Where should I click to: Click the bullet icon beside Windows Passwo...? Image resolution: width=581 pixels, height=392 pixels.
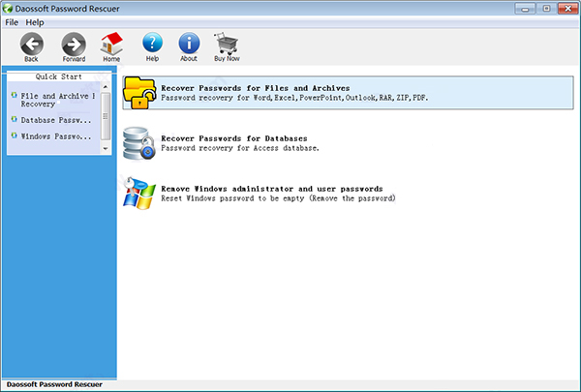tap(15, 136)
